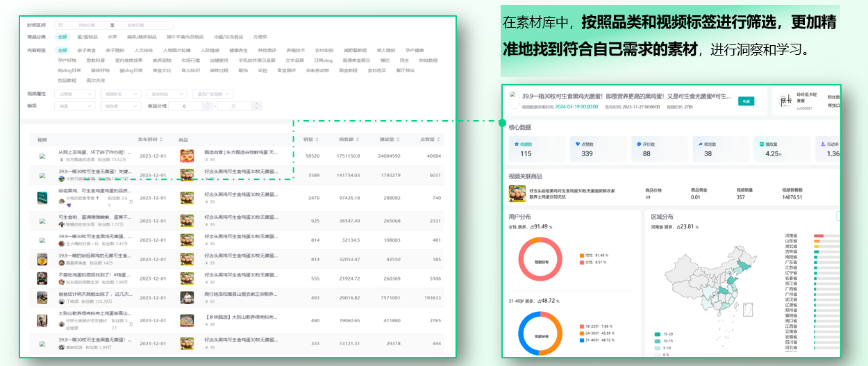The width and height of the screenshot is (868, 366).
Task: Select 全部 under 商品分类 filter
Action: tap(62, 37)
